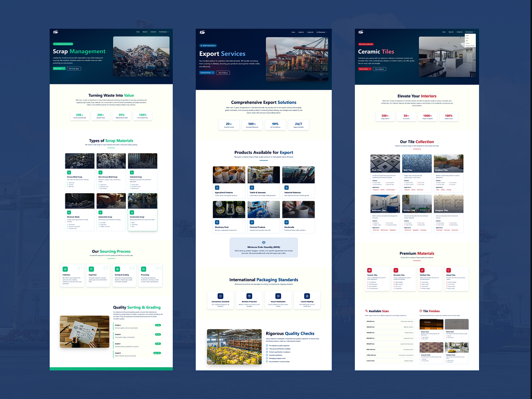Click the Agricultural Products category icon
Viewport: 532px width, 399px height.
click(x=217, y=187)
